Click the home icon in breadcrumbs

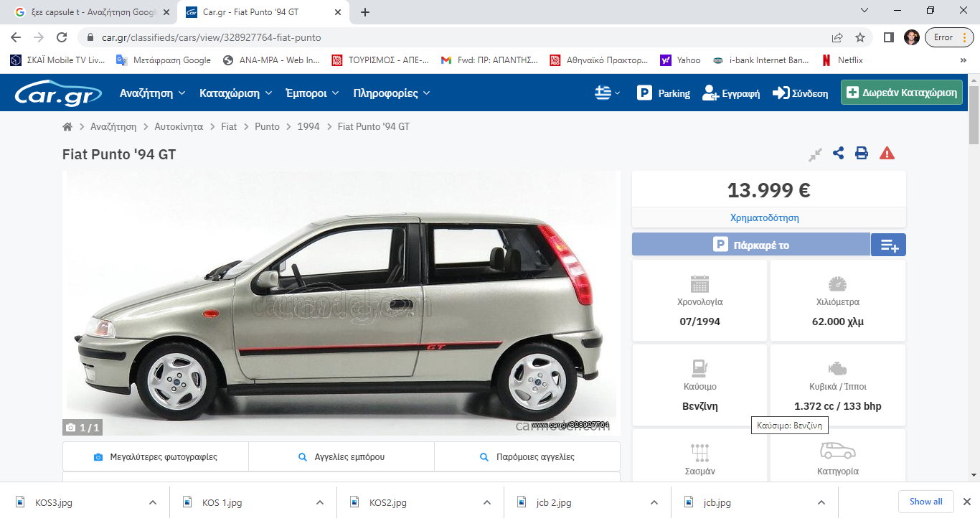pos(67,126)
